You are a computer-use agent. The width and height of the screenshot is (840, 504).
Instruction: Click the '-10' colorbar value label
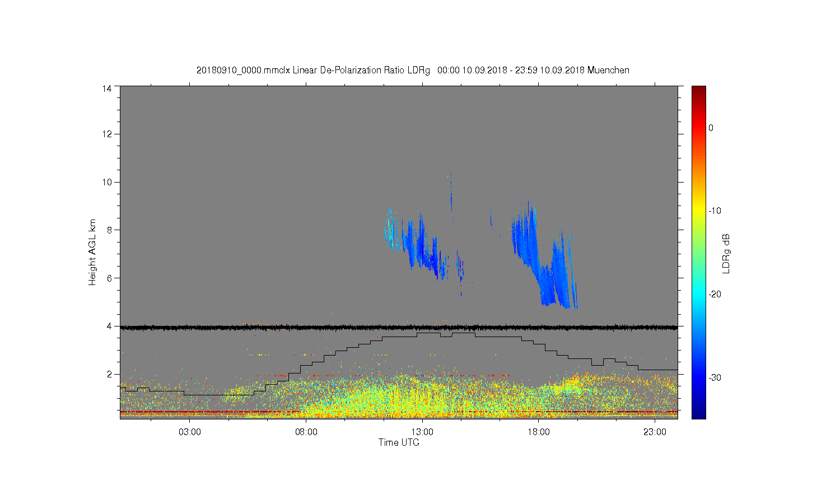(715, 211)
